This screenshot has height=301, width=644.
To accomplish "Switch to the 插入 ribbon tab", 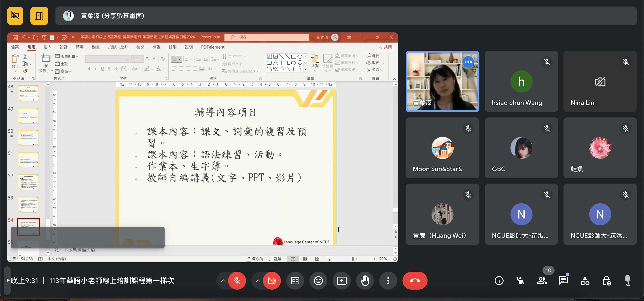I will 47,47.
